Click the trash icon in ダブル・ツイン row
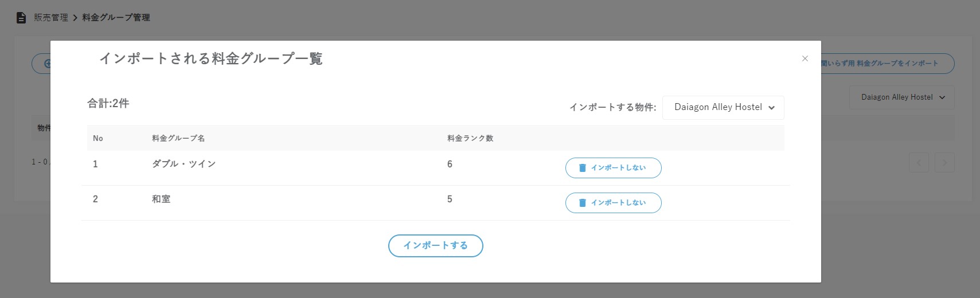Viewport: 980px width, 298px height. tap(583, 168)
